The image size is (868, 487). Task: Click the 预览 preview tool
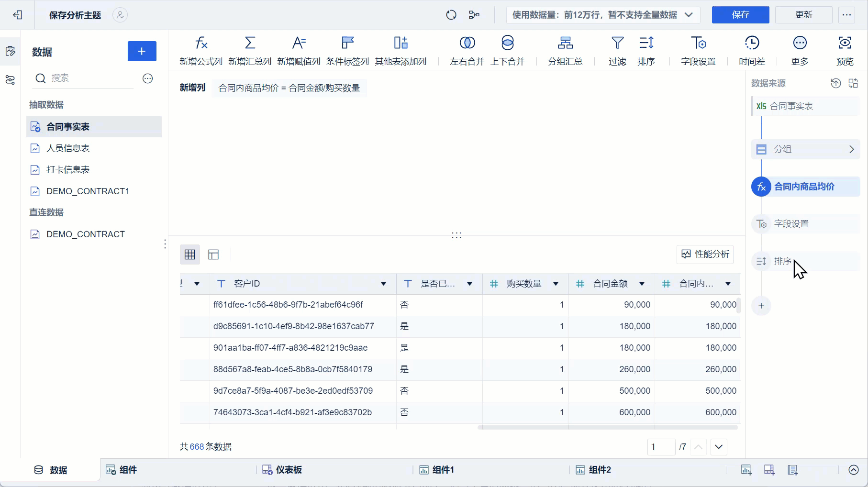[x=845, y=51]
